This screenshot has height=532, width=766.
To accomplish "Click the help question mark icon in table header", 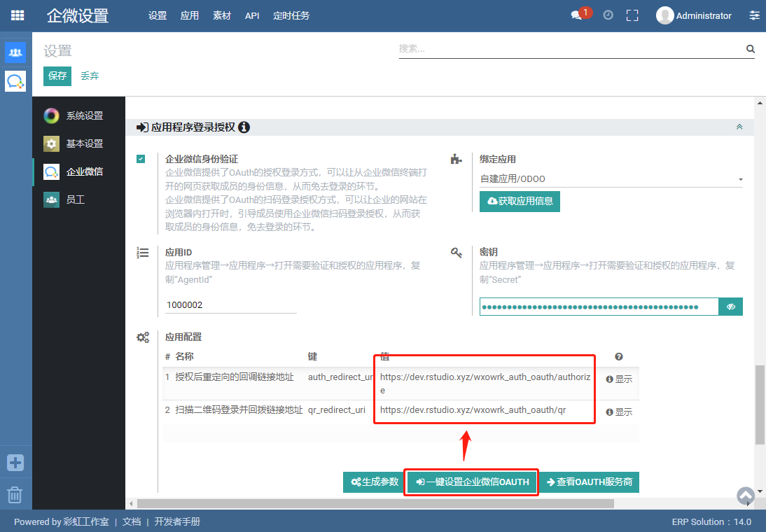I will (619, 356).
